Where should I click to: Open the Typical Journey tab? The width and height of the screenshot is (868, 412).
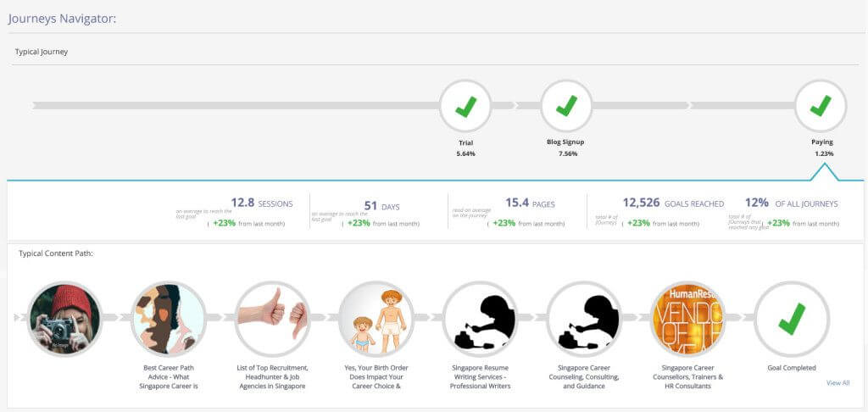[42, 52]
